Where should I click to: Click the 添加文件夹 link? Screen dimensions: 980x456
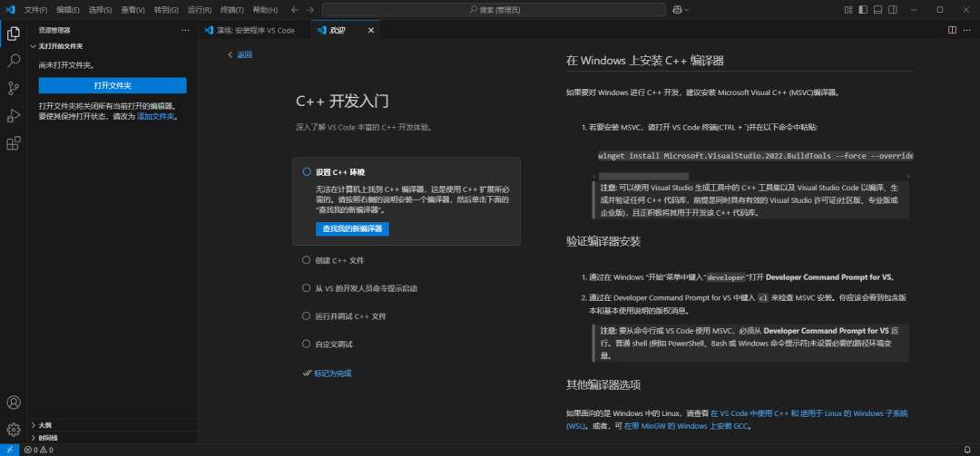coord(156,116)
